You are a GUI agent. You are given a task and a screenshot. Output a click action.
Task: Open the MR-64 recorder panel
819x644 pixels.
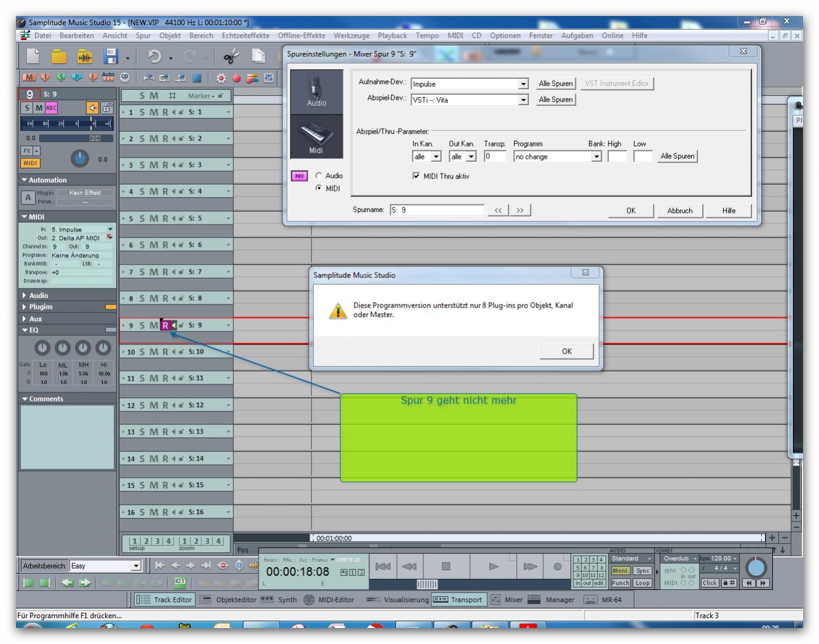[603, 600]
